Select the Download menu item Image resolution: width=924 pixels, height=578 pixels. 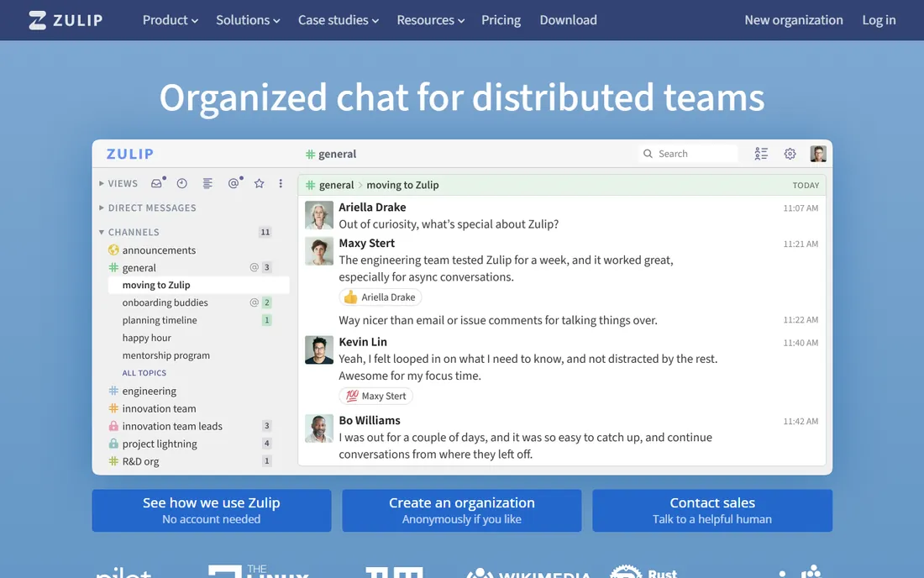(x=568, y=20)
